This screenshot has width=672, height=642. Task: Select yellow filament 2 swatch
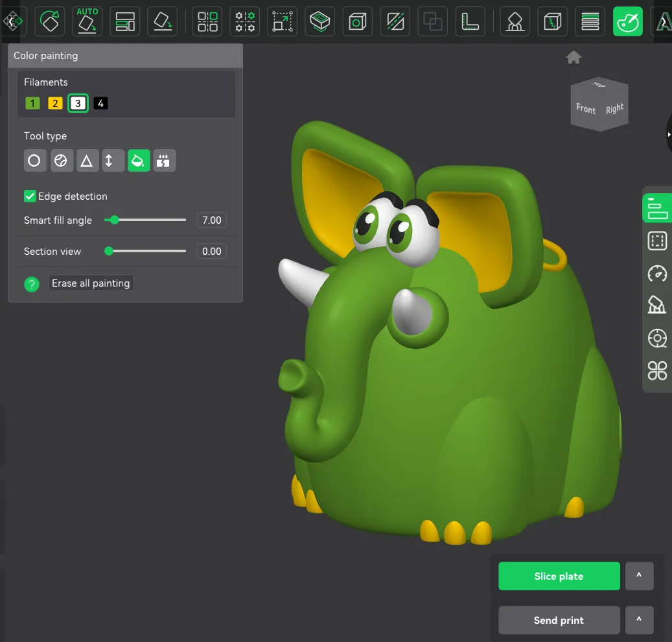[x=55, y=103]
